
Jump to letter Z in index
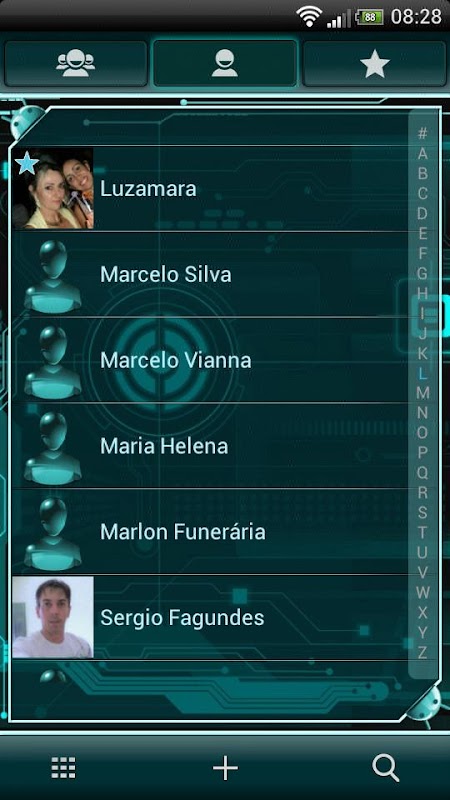click(422, 652)
